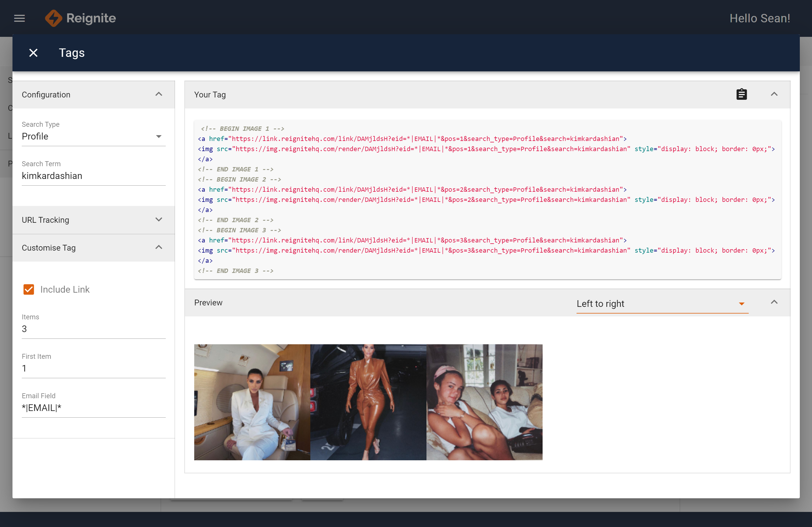
Task: Uncheck the Include Link checkbox
Action: pyautogui.click(x=29, y=289)
